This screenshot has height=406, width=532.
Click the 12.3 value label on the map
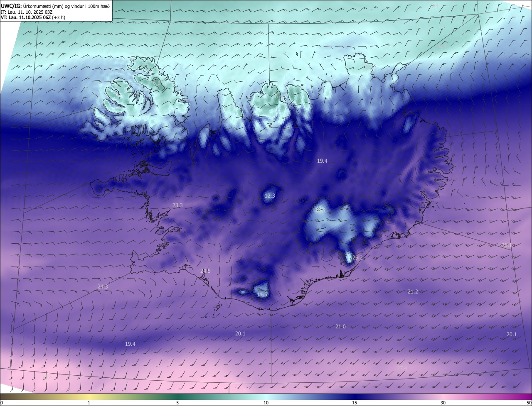tap(270, 196)
